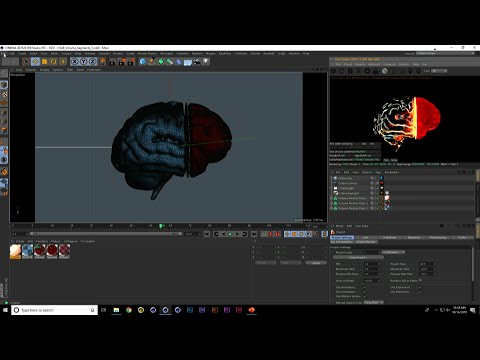Open the Tags menu in Object Manager

point(378,172)
